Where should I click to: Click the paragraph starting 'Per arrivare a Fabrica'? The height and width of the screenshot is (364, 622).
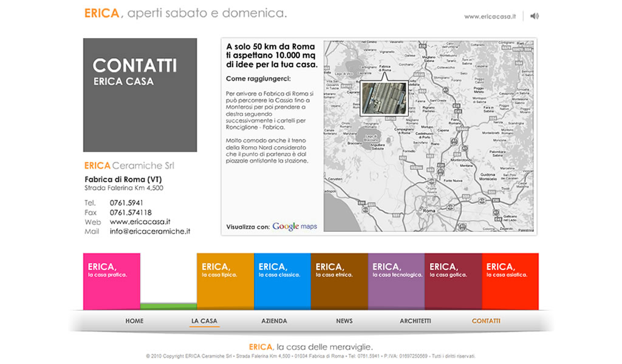pos(270,110)
